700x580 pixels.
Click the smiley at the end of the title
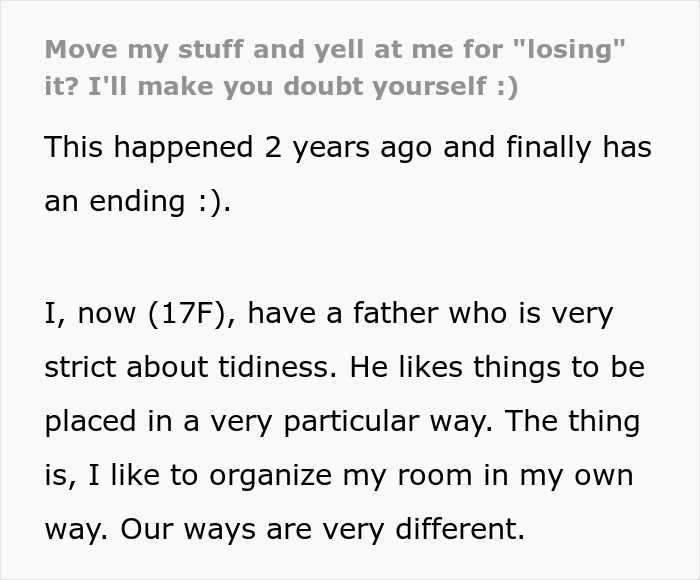pos(506,87)
